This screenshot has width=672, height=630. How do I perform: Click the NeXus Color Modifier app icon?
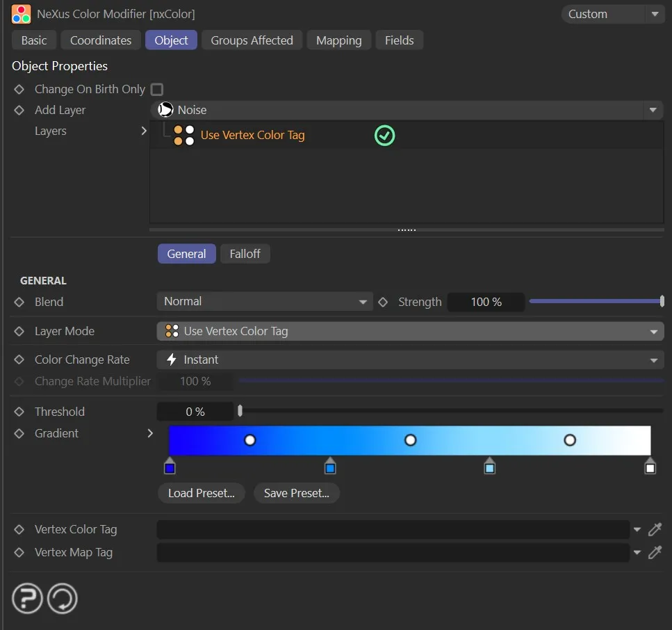point(20,14)
